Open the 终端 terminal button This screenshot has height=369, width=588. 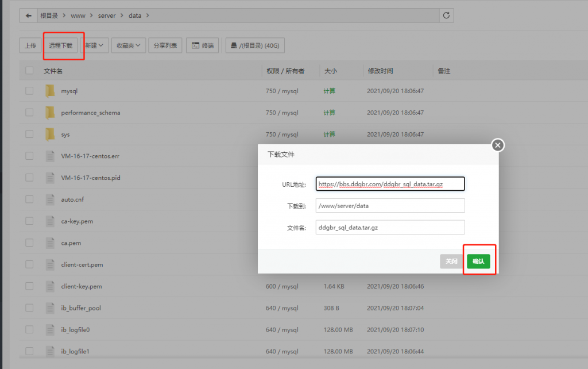tap(203, 45)
